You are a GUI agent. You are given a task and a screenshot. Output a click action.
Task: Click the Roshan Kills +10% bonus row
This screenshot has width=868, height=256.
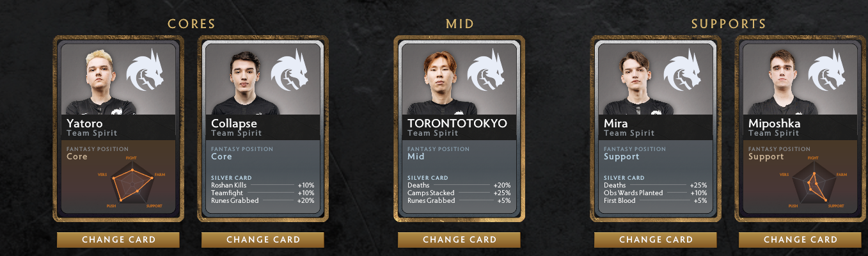pyautogui.click(x=263, y=185)
